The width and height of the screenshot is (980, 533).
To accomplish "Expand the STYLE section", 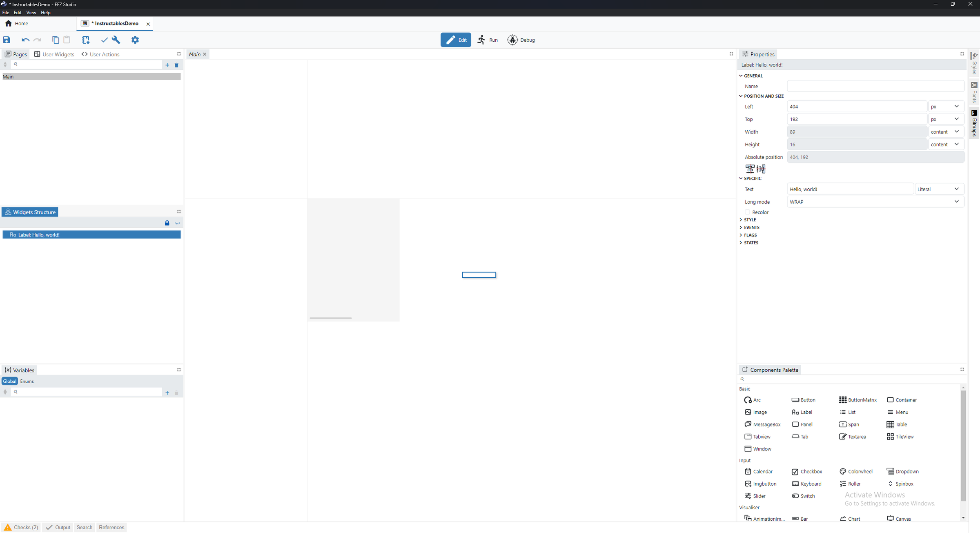I will click(750, 220).
